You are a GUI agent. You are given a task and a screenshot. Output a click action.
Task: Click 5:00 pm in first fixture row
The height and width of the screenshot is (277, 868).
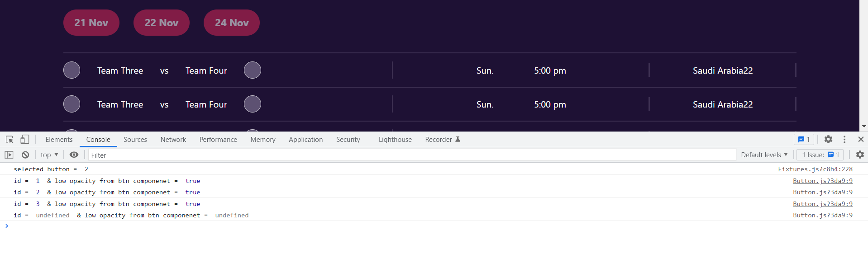pos(550,70)
